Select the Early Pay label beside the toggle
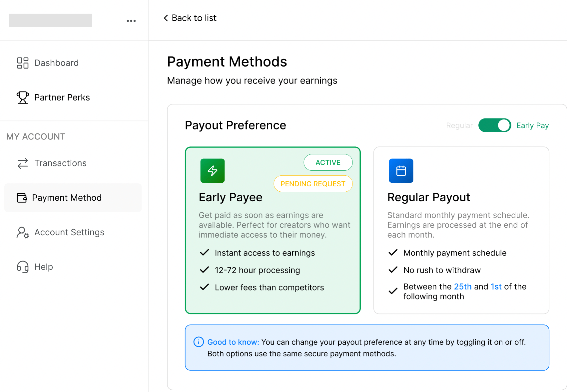The height and width of the screenshot is (392, 567). click(x=532, y=125)
